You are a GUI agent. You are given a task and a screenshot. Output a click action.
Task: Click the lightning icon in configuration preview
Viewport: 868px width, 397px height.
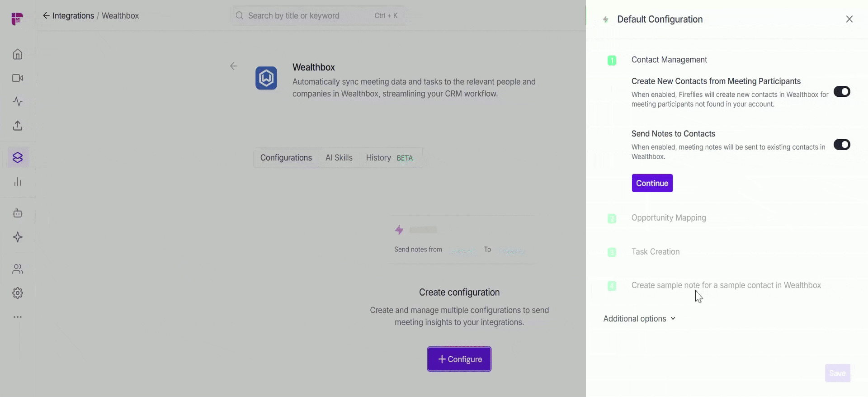[x=399, y=230]
